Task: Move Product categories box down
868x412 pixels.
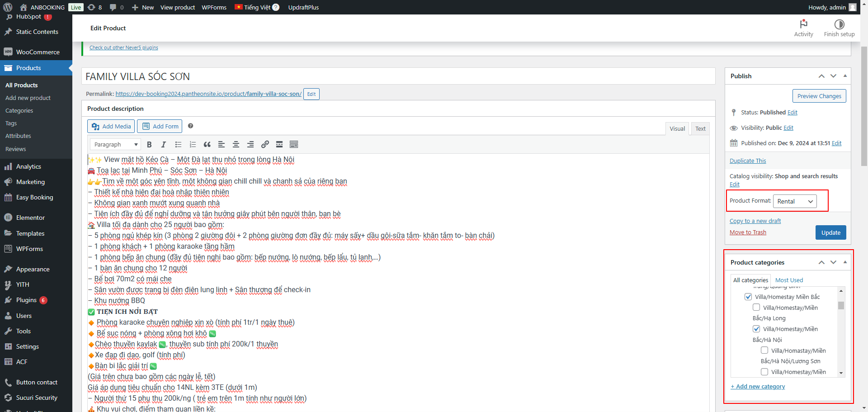Action: tap(833, 262)
